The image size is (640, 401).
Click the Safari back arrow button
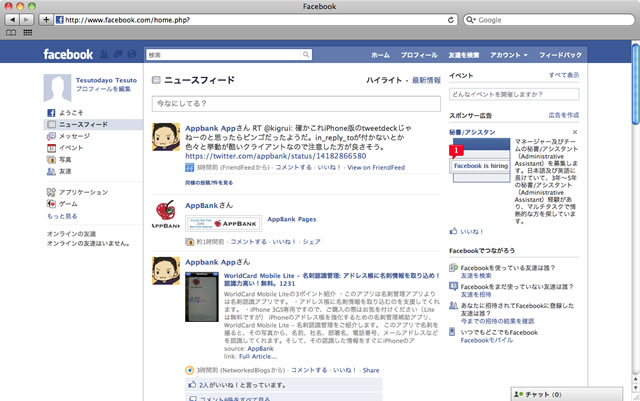point(13,20)
